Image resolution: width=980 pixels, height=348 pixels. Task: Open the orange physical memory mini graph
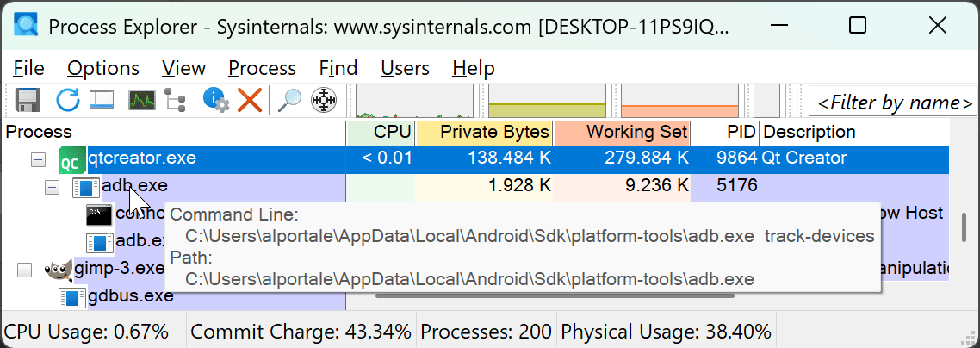click(x=679, y=101)
